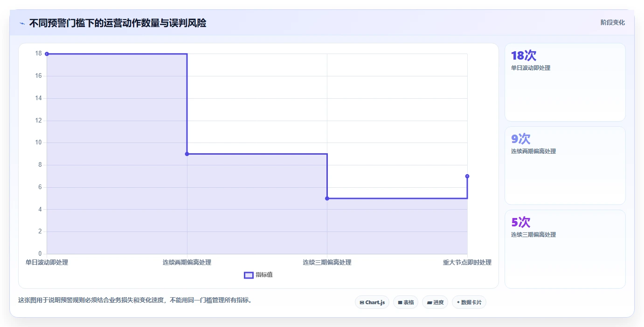This screenshot has height=327, width=644.
Task: Select the 数据卡片 tag chip
Action: pyautogui.click(x=469, y=302)
